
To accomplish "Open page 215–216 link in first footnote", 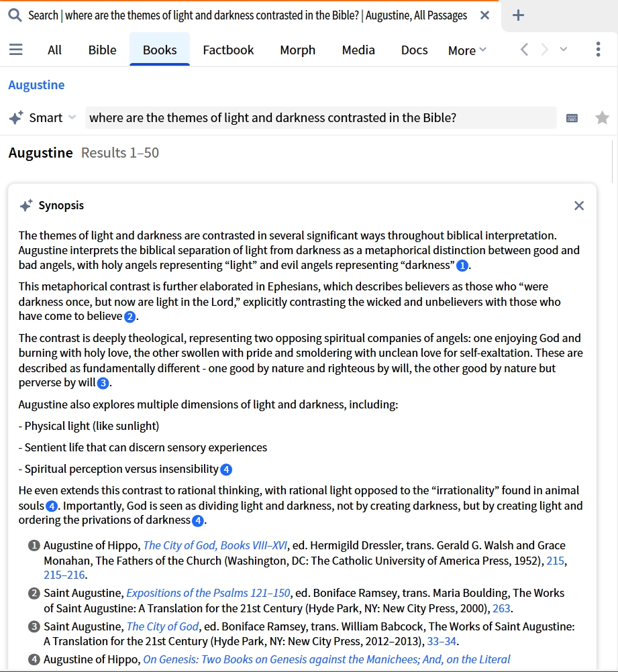I will point(64,575).
